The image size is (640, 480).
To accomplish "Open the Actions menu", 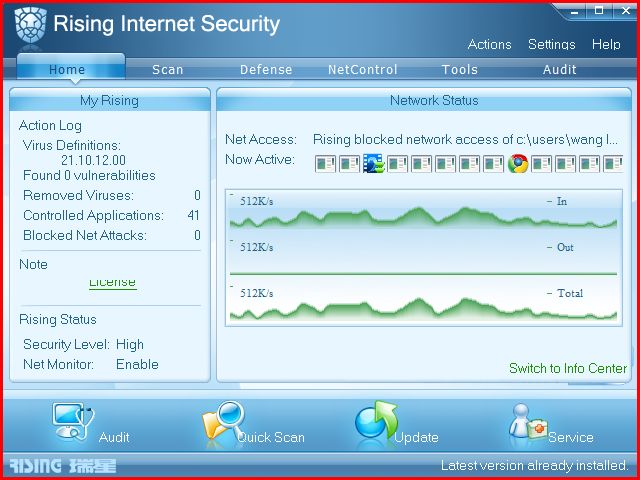I will click(489, 44).
